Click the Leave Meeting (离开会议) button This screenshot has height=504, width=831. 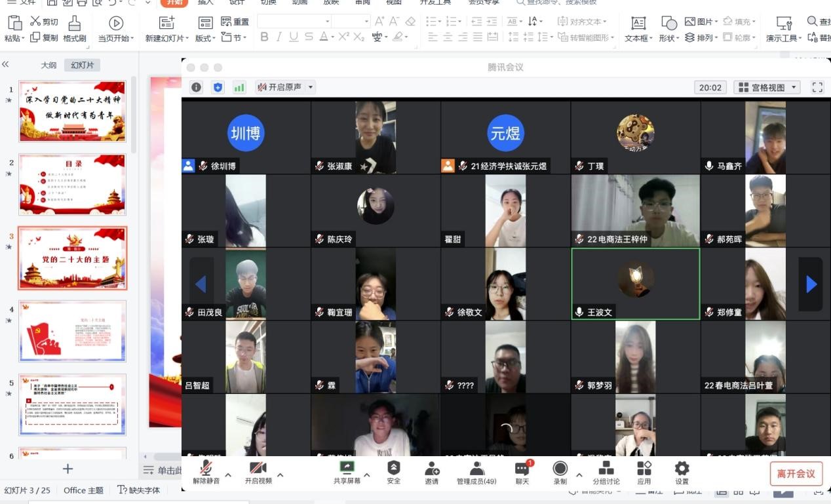click(796, 473)
